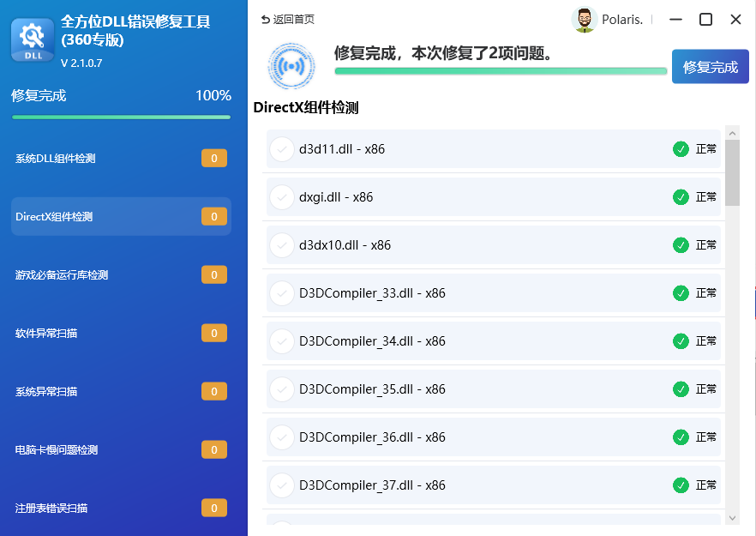Select the 游戏必备运行库检测 sidebar item
The height and width of the screenshot is (536, 756).
[62, 275]
